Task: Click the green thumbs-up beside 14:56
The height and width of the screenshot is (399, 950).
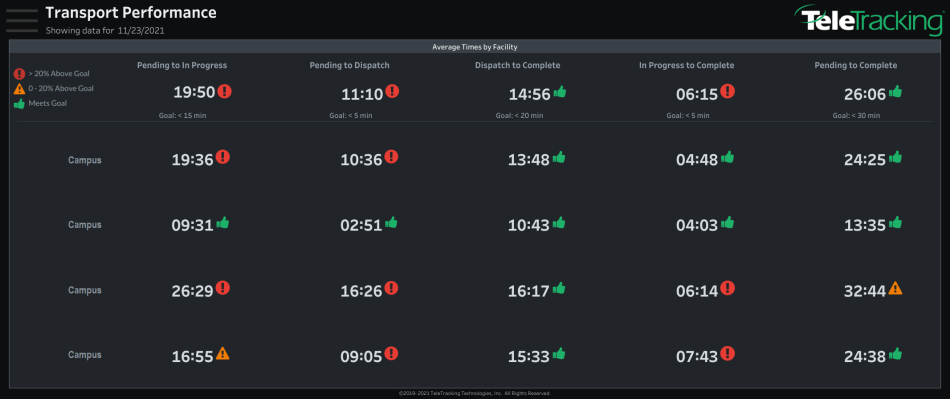Action: (x=560, y=92)
